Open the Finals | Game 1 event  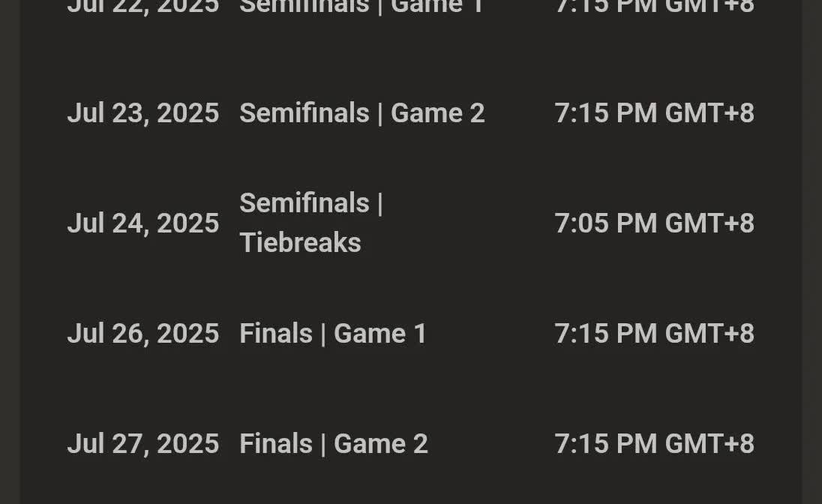(333, 334)
